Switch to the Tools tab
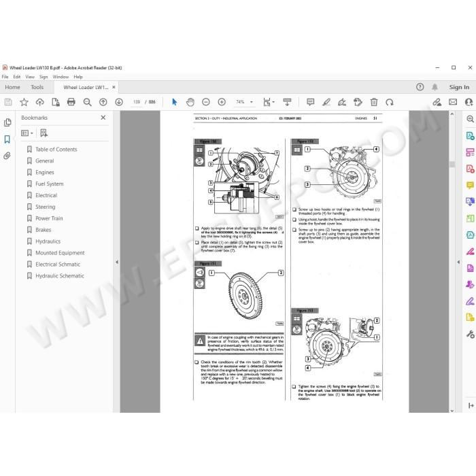The width and height of the screenshot is (476, 476). pos(37,87)
